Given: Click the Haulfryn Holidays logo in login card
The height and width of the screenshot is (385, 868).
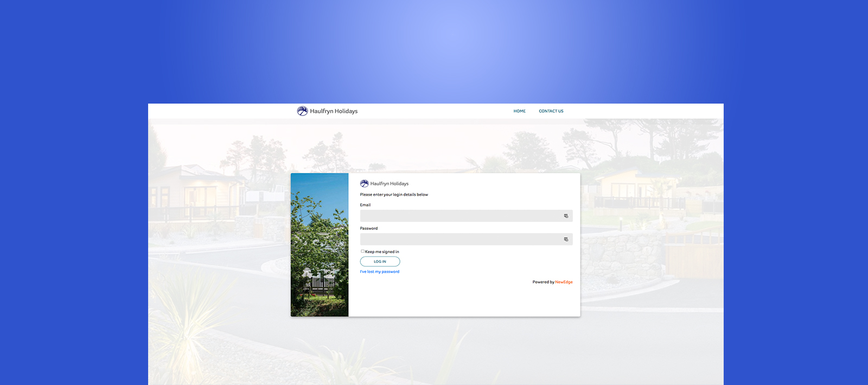Looking at the screenshot, I should 384,184.
